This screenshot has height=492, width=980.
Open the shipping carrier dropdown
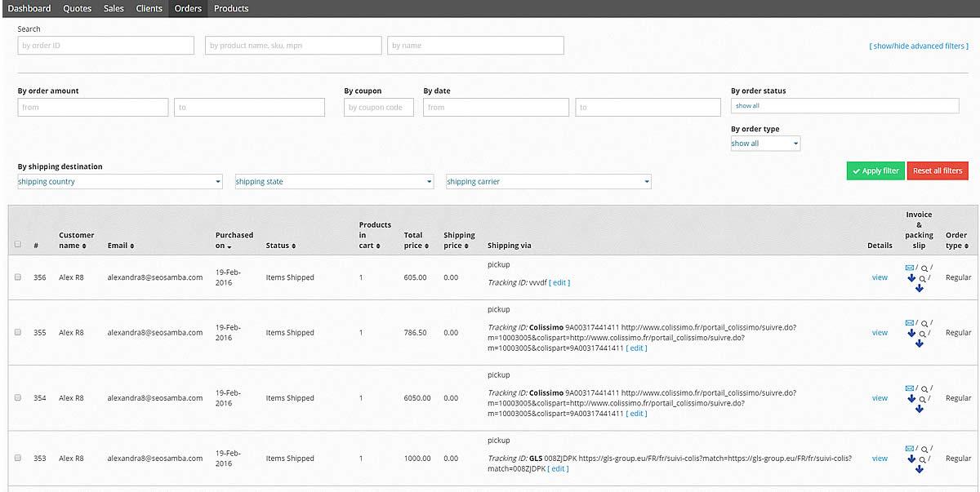548,182
